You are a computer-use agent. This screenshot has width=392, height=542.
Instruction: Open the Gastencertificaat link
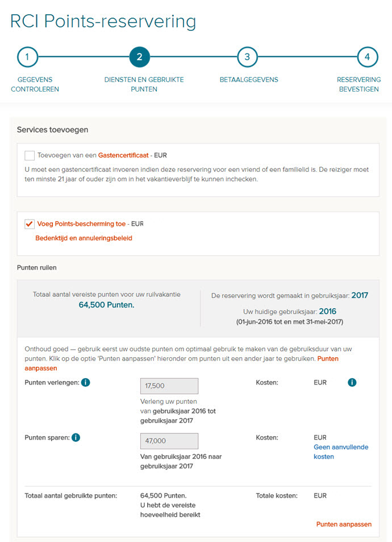tap(123, 155)
